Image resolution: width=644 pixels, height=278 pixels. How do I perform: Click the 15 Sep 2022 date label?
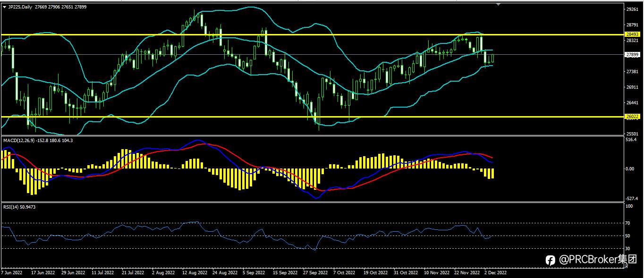point(285,272)
